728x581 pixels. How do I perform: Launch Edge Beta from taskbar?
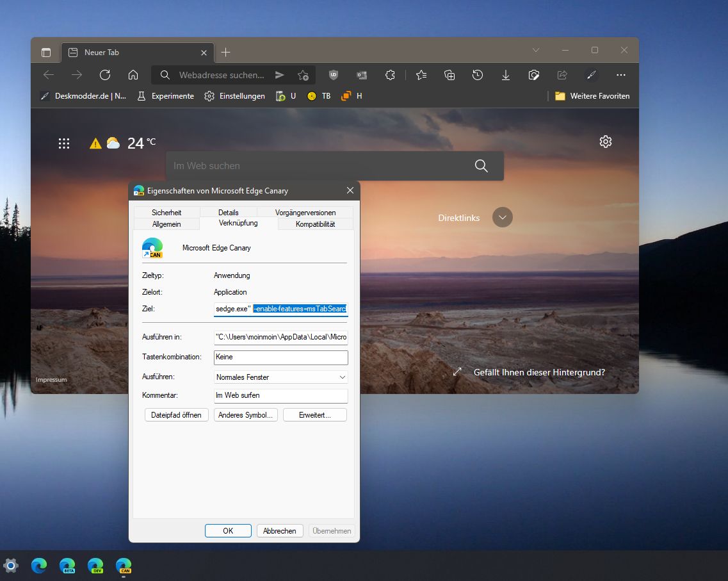(67, 566)
